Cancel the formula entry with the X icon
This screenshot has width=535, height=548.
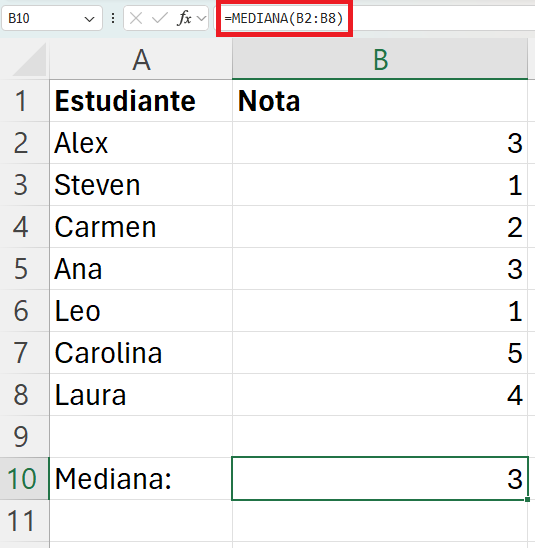[x=136, y=18]
